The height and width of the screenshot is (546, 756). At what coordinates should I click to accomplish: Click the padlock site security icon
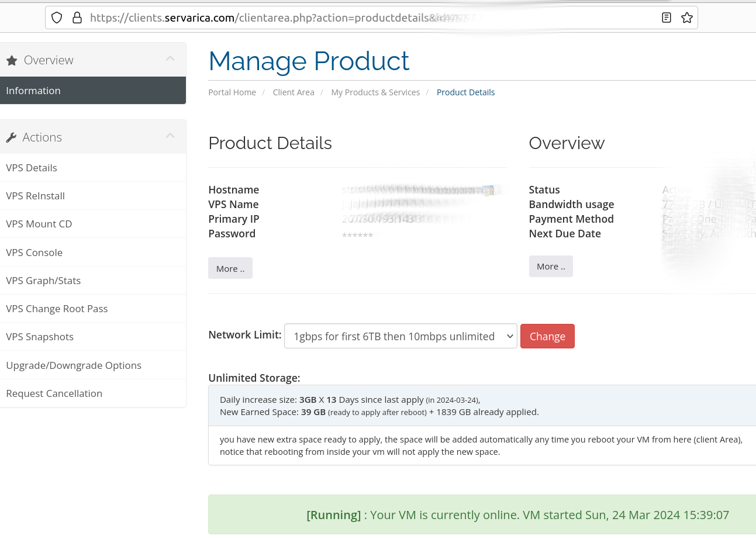(77, 18)
